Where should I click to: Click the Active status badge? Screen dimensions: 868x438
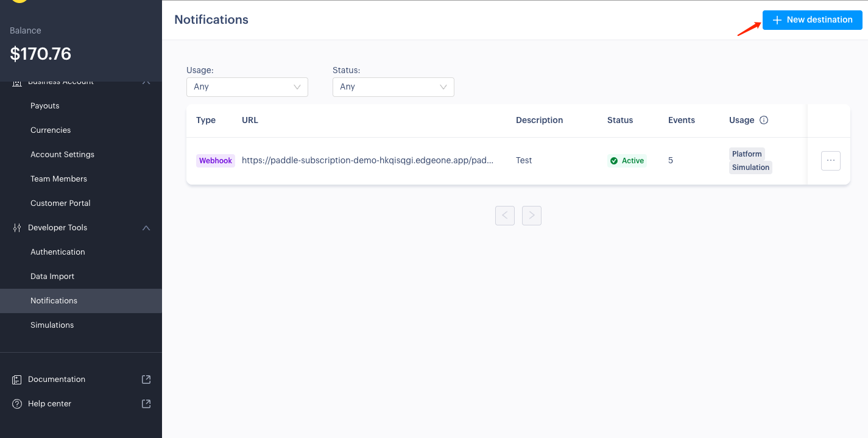tap(627, 161)
